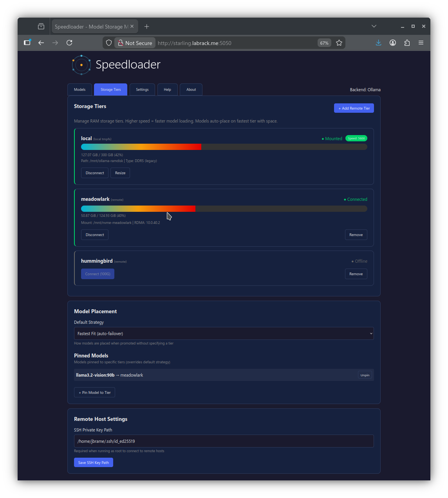448x498 pixels.
Task: Click the Add Remote Tier button
Action: (x=354, y=108)
